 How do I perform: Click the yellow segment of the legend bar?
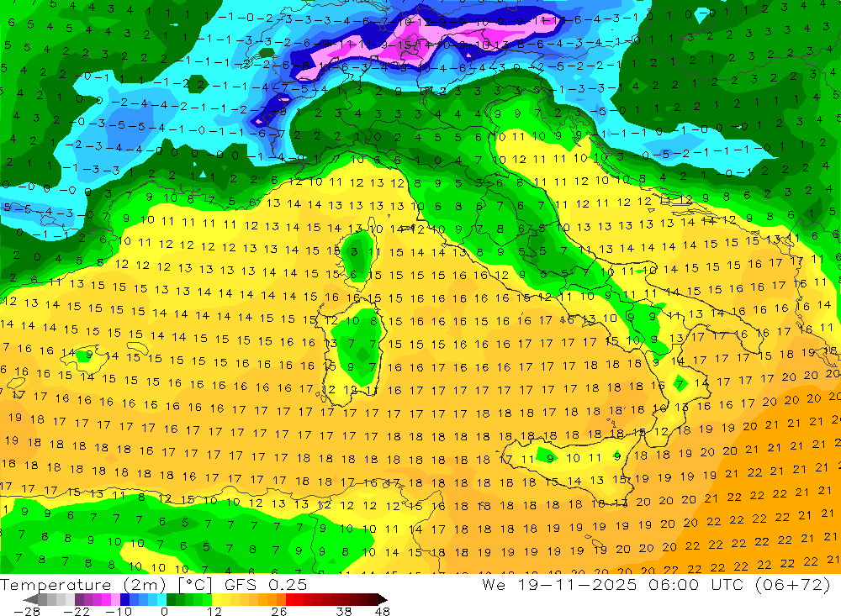point(217,599)
